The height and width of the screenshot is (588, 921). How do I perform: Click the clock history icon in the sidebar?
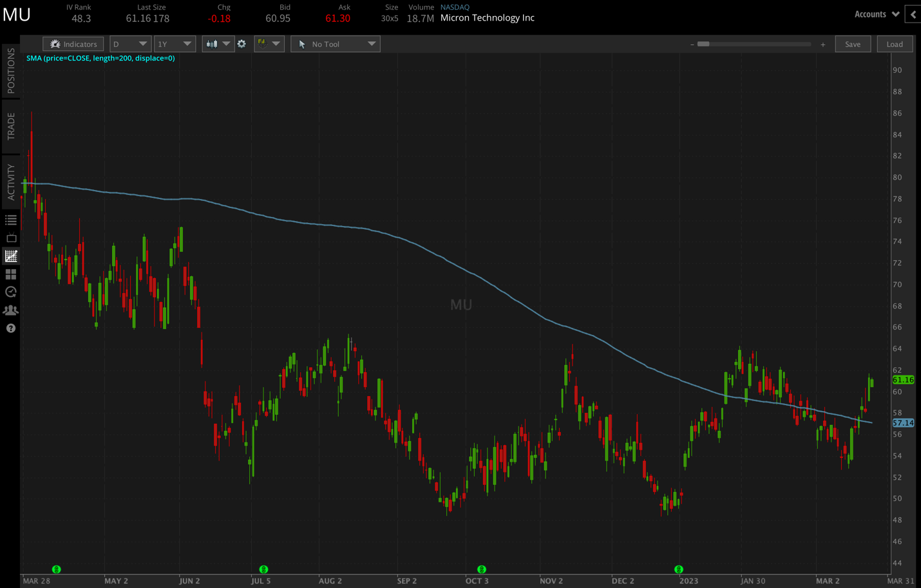(11, 292)
